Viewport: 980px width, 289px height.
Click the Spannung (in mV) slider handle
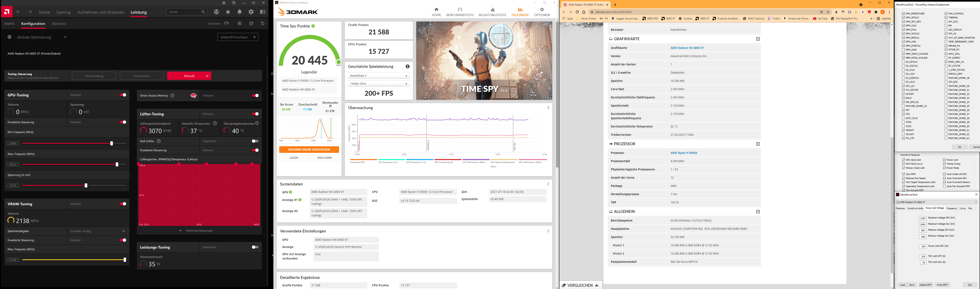[86, 186]
